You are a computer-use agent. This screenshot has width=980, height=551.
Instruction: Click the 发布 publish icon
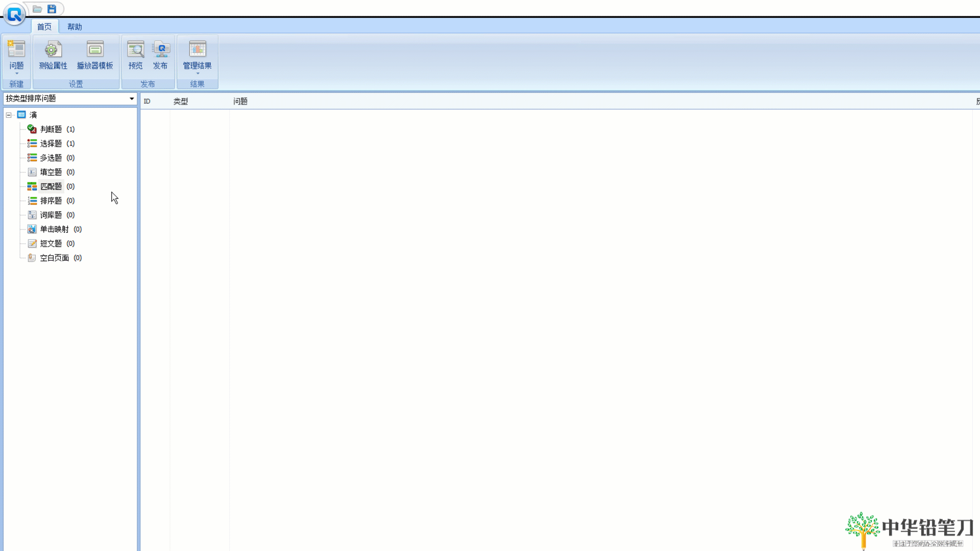tap(160, 55)
